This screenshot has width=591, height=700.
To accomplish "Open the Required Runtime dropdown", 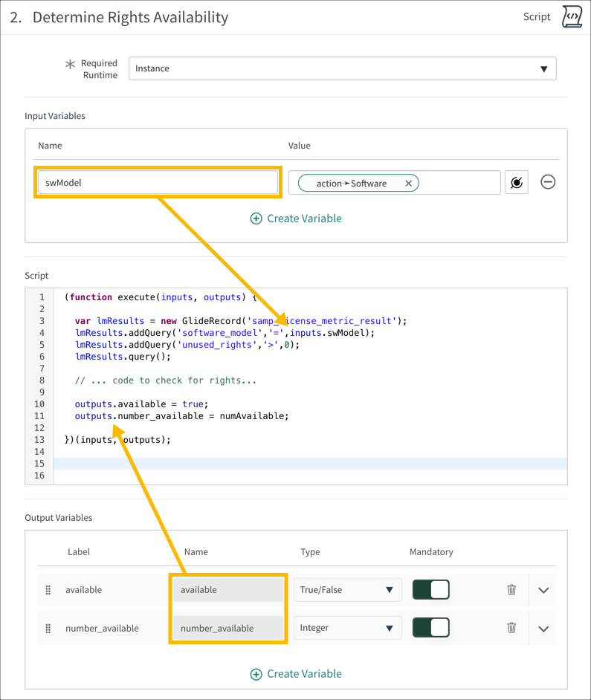I will coord(342,68).
